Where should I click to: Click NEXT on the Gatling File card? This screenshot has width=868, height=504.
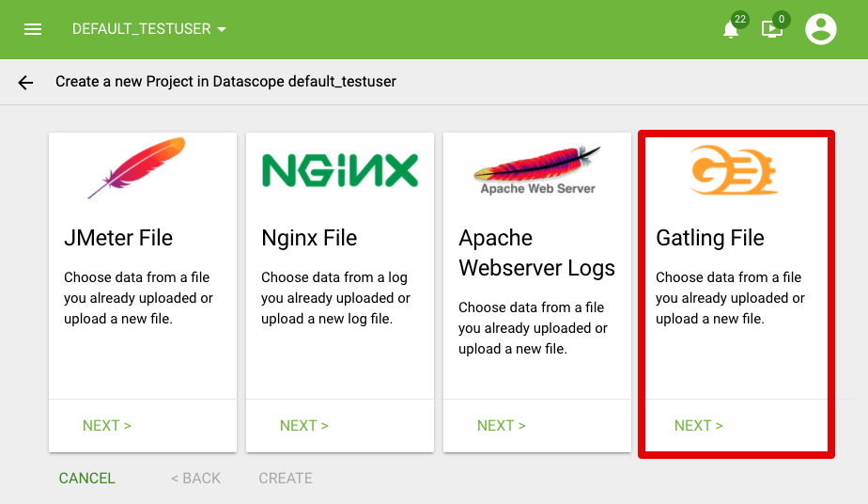[699, 425]
